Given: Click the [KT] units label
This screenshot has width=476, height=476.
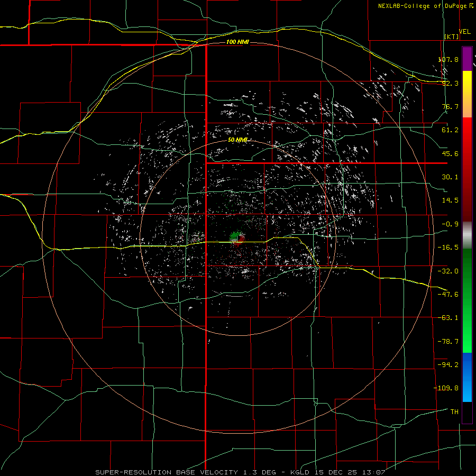Looking at the screenshot, I should pyautogui.click(x=452, y=36).
